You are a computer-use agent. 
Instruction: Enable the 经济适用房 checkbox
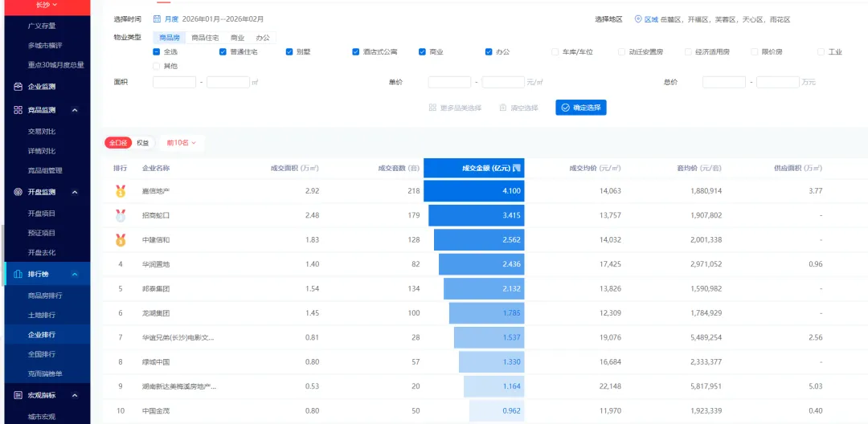(x=688, y=52)
